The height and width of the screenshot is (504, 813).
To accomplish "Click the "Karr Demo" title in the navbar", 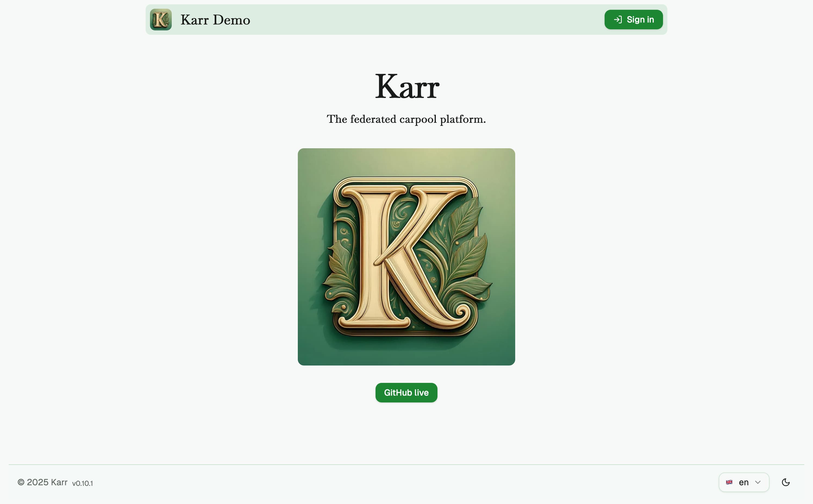I will [x=215, y=19].
